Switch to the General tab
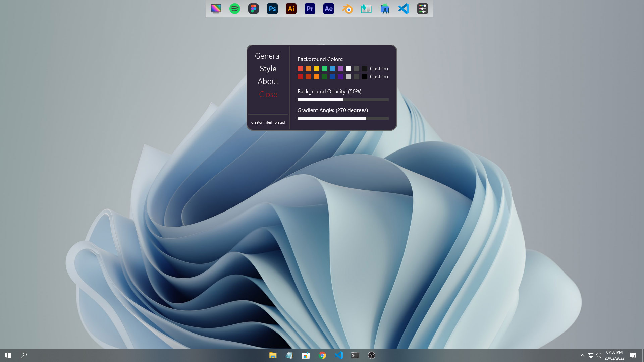644x362 pixels. [x=268, y=56]
